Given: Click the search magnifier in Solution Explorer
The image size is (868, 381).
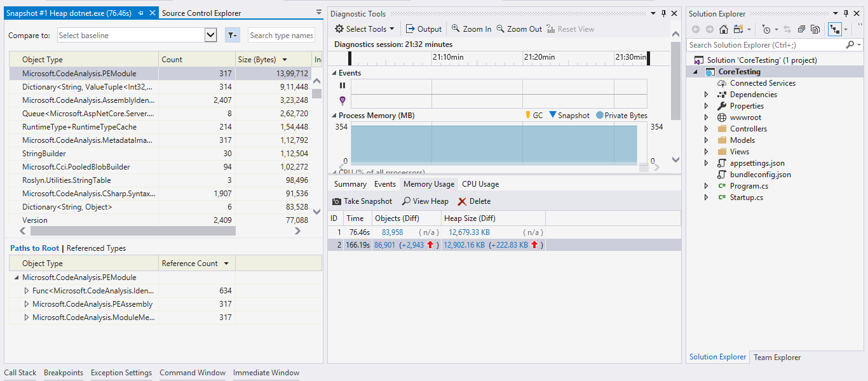Looking at the screenshot, I should 850,45.
